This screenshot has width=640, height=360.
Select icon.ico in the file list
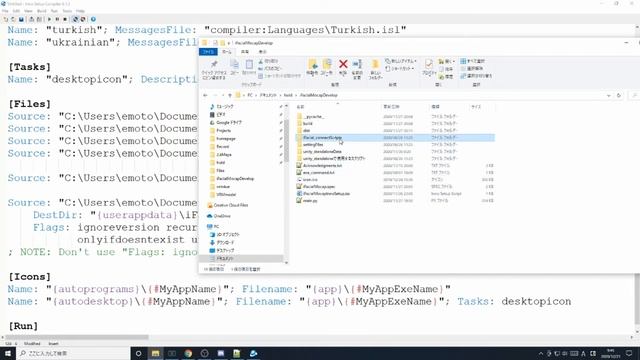point(310,180)
